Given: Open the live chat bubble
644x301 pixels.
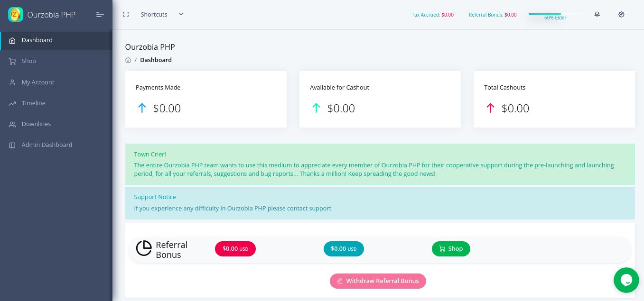Looking at the screenshot, I should (626, 280).
